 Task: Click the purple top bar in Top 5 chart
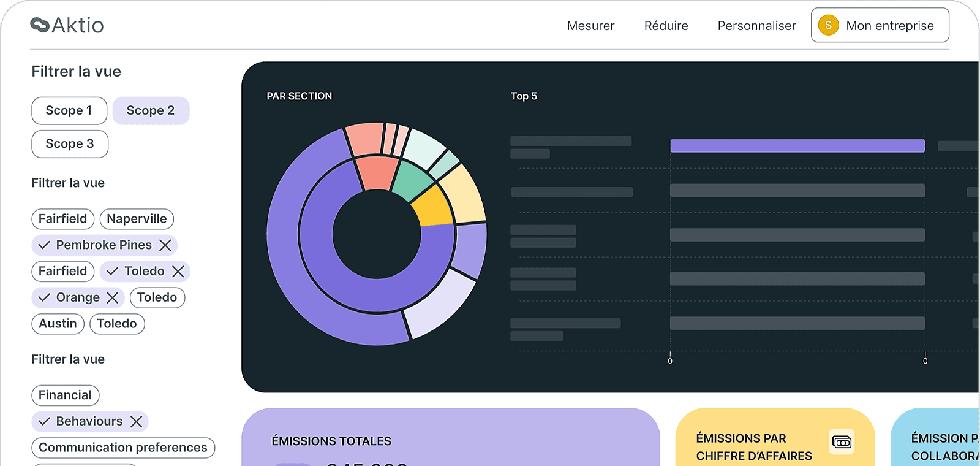(x=797, y=146)
